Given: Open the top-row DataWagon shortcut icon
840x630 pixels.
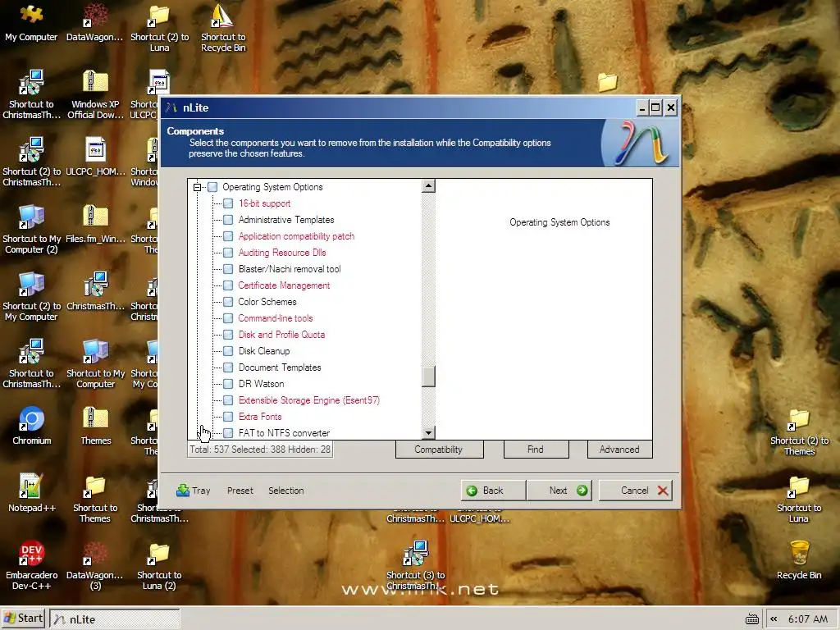Looking at the screenshot, I should pyautogui.click(x=95, y=22).
